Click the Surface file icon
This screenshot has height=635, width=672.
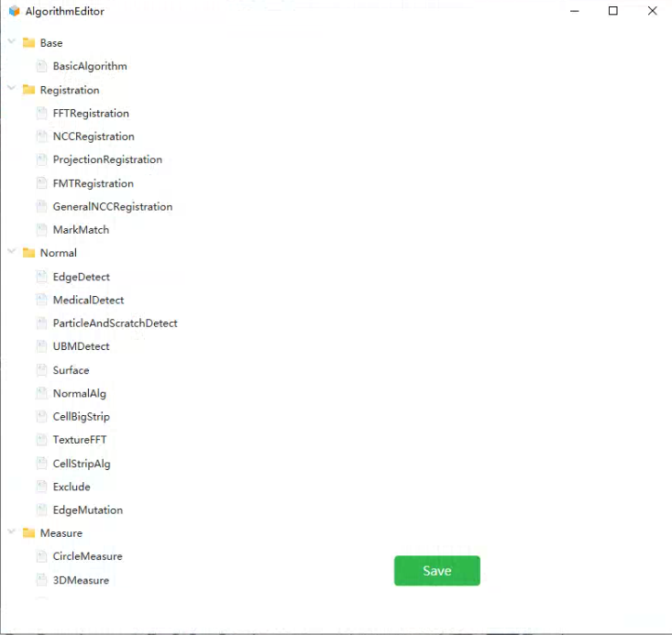coord(41,370)
